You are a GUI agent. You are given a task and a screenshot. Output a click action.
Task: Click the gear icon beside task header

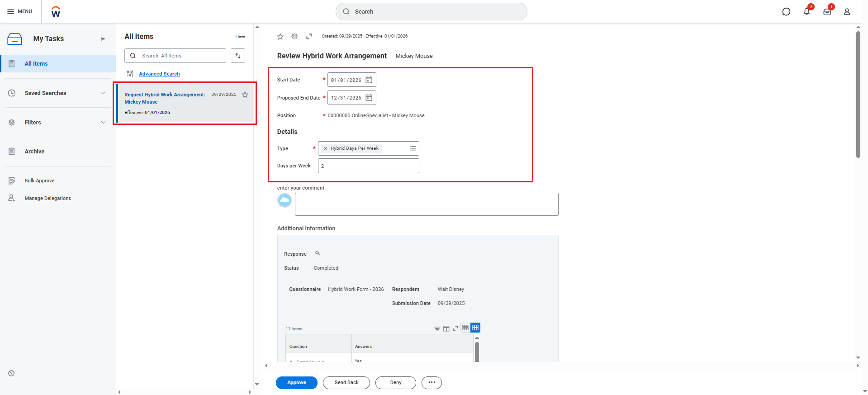click(294, 36)
